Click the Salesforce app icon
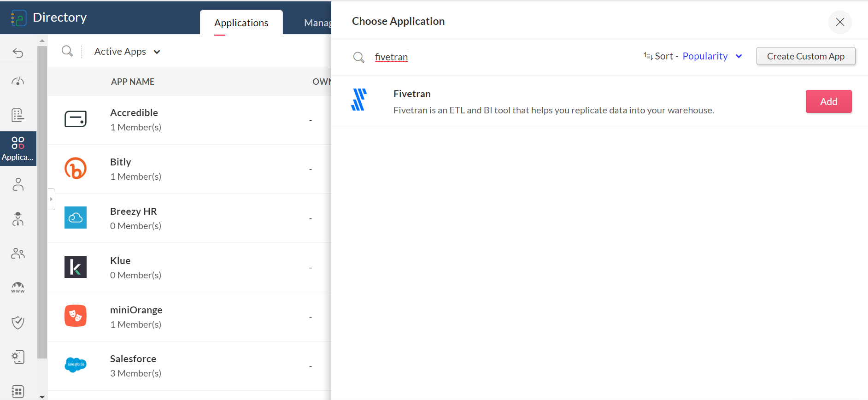The image size is (868, 400). coord(76,365)
